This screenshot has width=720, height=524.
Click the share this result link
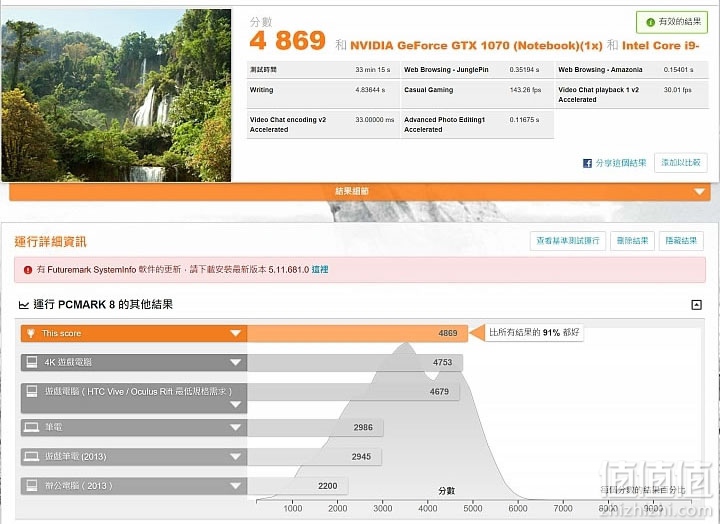pos(620,163)
